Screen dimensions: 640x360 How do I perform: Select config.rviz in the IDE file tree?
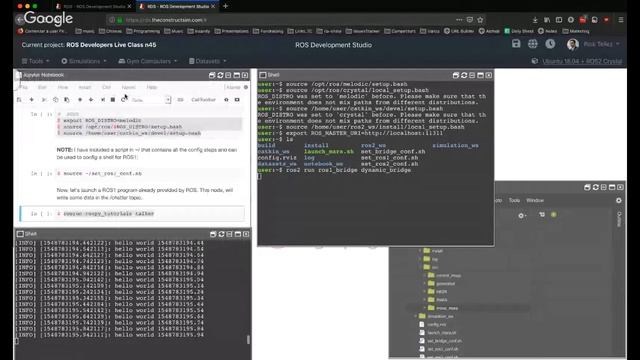(x=437, y=324)
